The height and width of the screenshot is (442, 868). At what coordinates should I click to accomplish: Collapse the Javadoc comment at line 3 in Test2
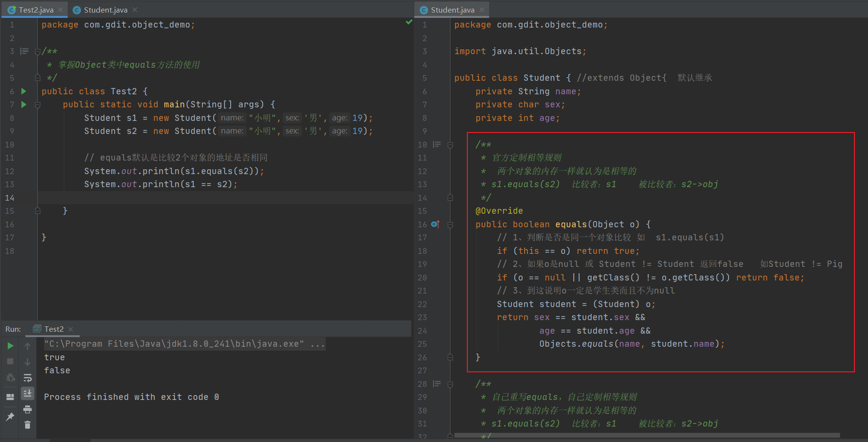[x=38, y=52]
